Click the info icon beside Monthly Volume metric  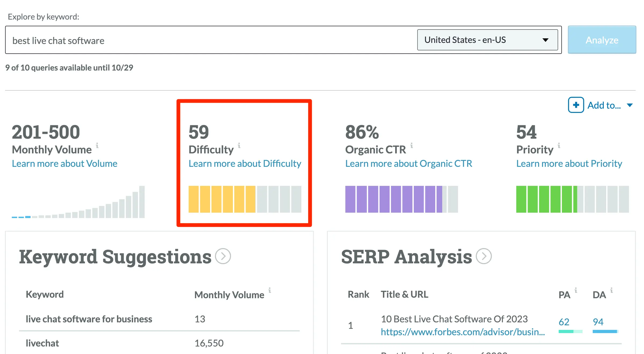97,146
